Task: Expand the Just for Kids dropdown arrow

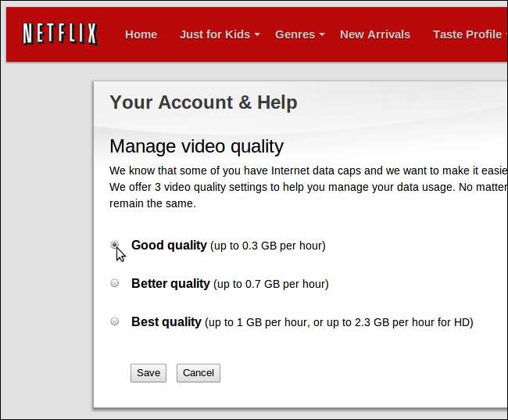Action: (257, 35)
